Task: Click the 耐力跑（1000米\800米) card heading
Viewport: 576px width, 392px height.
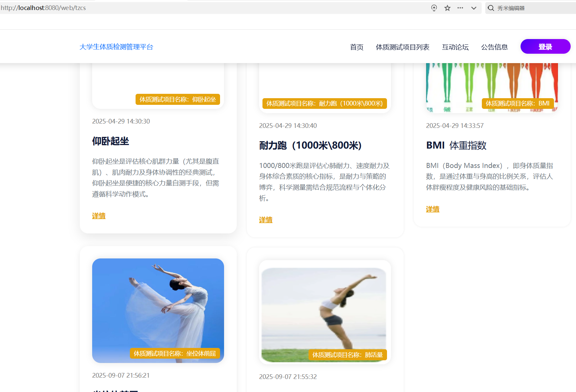Action: (310, 146)
